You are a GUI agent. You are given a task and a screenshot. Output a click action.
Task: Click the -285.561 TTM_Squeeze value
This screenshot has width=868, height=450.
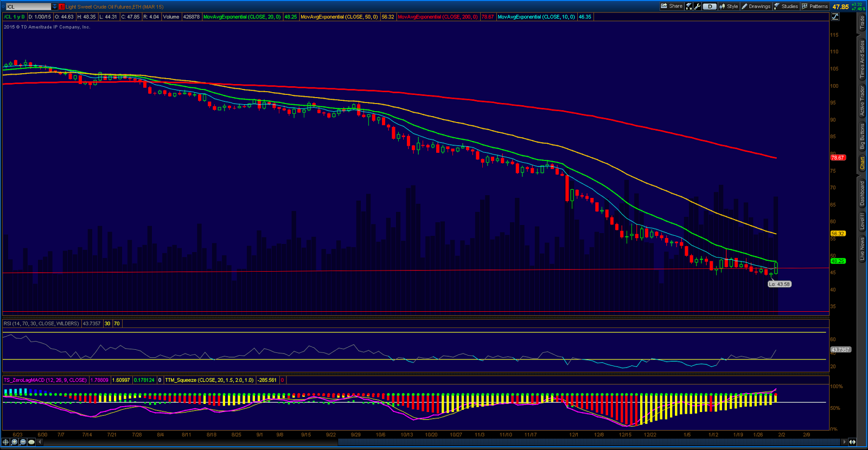[x=267, y=380]
